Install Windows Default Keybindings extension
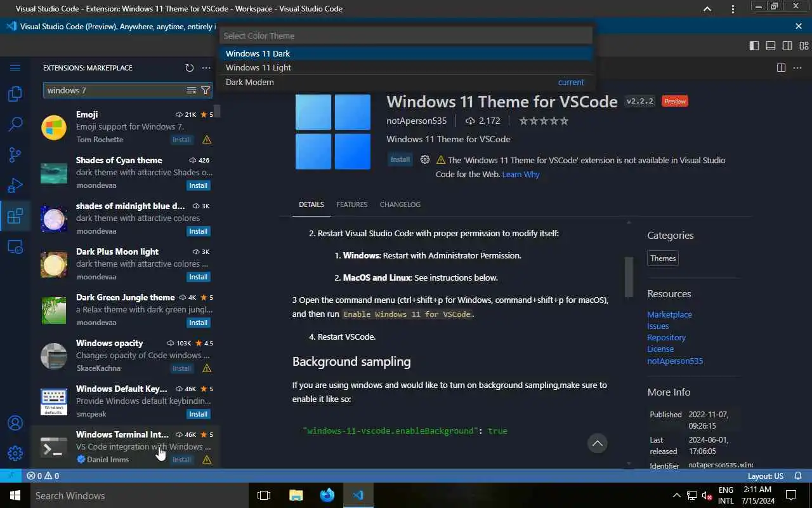The height and width of the screenshot is (508, 812). point(198,414)
